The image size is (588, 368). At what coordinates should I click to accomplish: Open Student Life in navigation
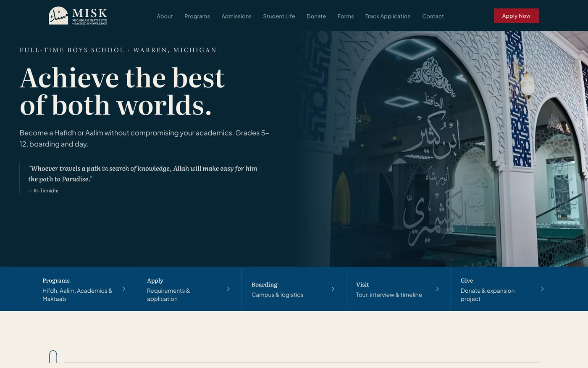(279, 16)
